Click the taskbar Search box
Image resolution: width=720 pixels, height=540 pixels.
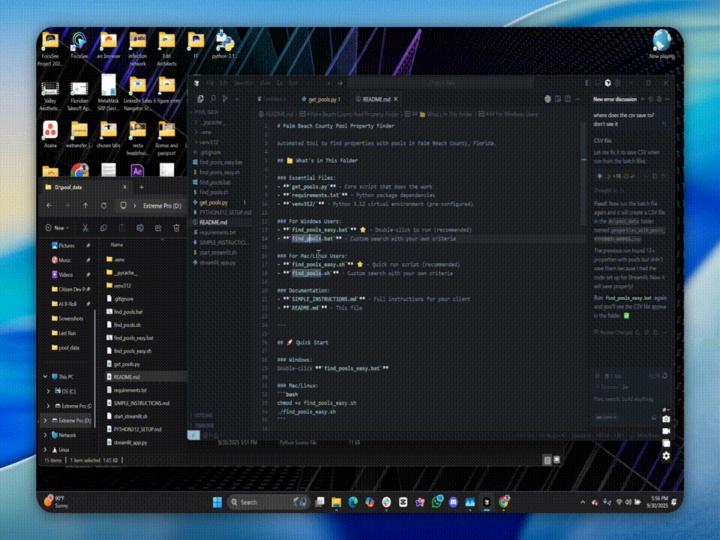coord(268,502)
